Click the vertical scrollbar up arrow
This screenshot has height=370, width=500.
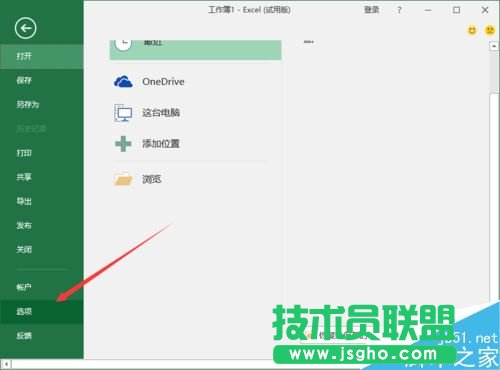click(494, 46)
